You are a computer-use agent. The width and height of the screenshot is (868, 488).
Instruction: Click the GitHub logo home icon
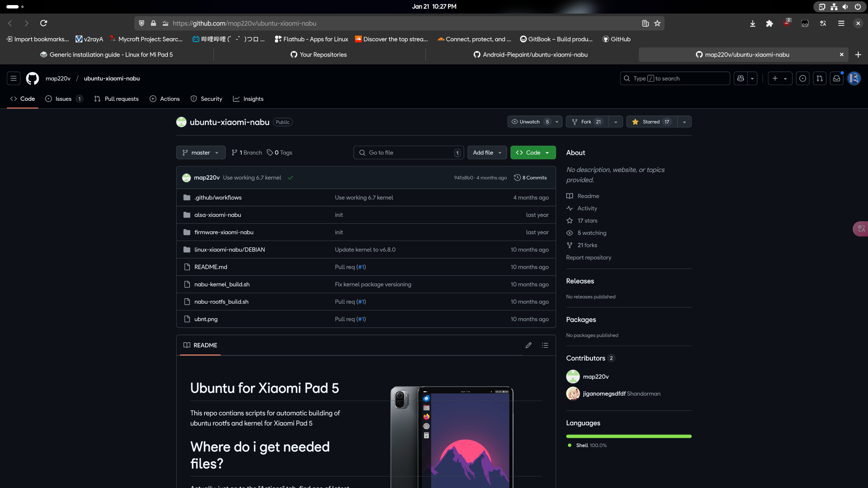pyautogui.click(x=33, y=78)
